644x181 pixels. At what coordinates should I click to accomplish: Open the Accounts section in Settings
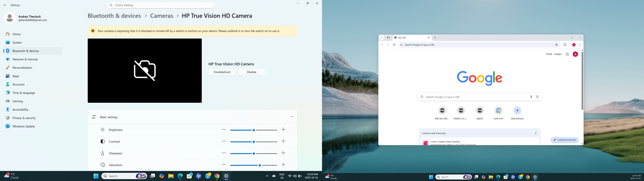pyautogui.click(x=18, y=84)
